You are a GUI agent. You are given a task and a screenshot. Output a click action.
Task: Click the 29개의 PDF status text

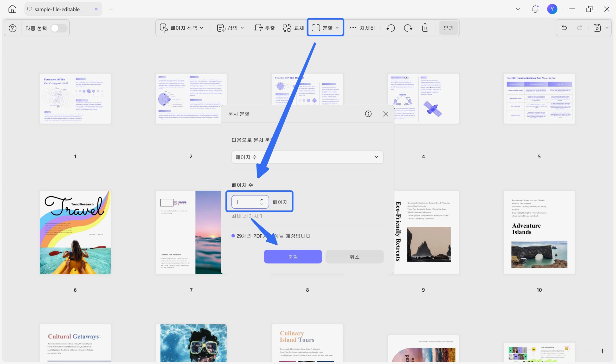[x=273, y=236]
